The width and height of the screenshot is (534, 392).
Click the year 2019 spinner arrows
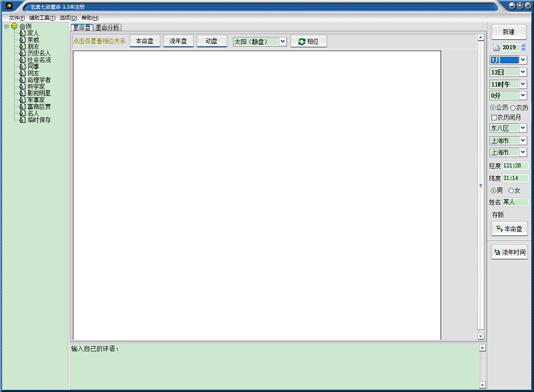click(x=523, y=47)
